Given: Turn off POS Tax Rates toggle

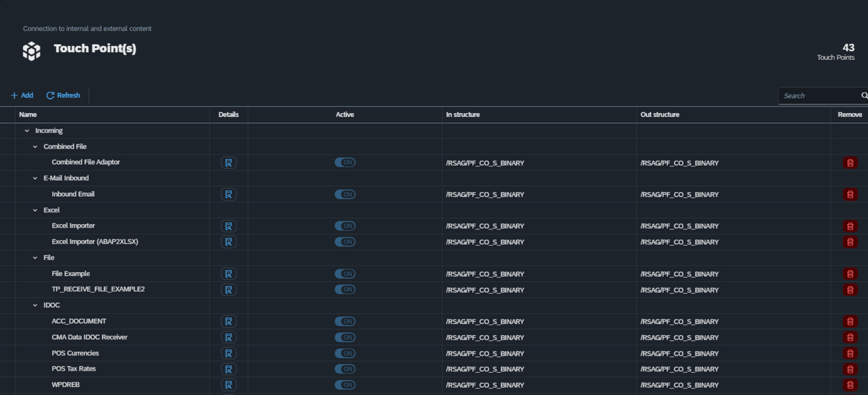Looking at the screenshot, I should [x=345, y=369].
